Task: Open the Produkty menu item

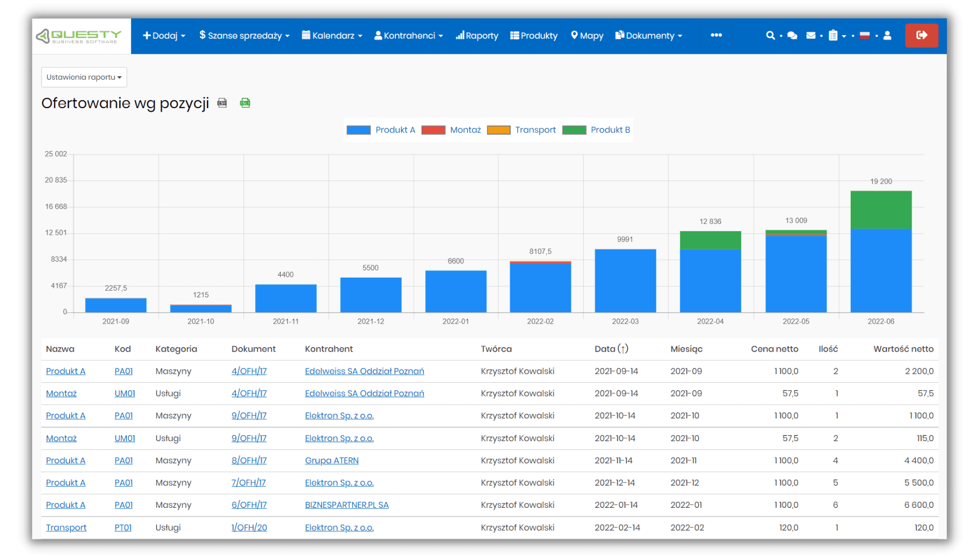Action: (x=534, y=36)
